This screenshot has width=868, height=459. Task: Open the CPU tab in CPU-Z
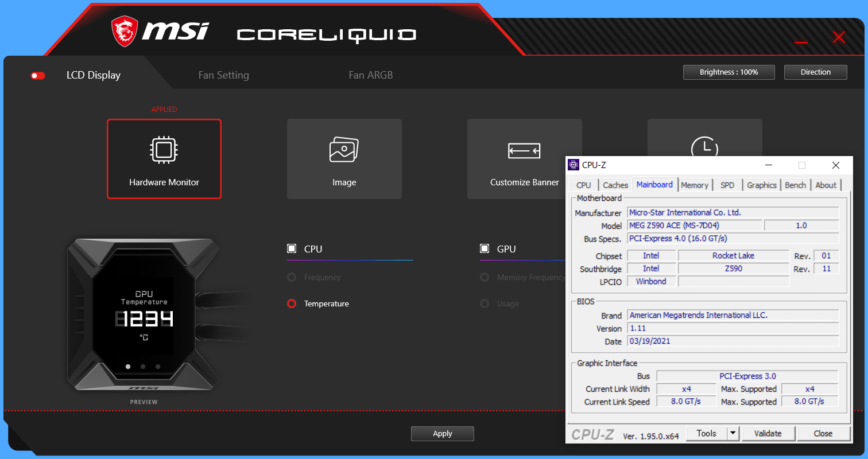584,185
